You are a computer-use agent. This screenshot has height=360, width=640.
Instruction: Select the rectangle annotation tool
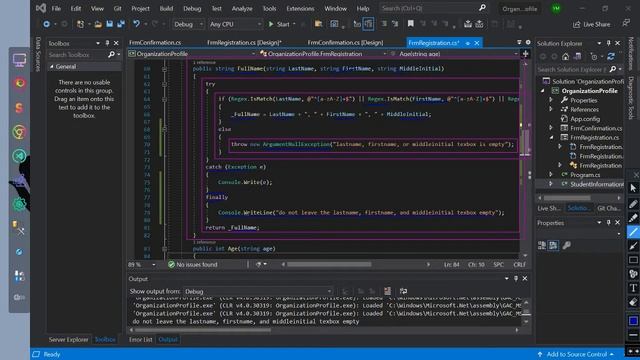[633, 260]
